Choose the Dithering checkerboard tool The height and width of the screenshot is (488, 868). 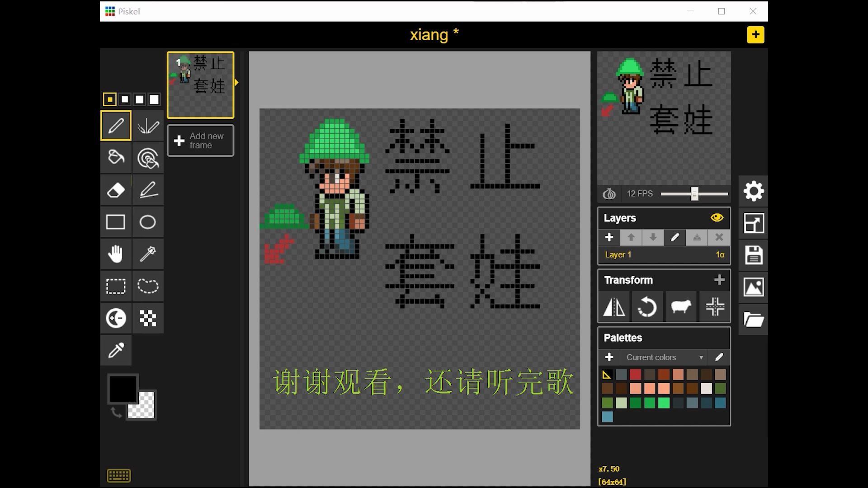[x=148, y=318]
